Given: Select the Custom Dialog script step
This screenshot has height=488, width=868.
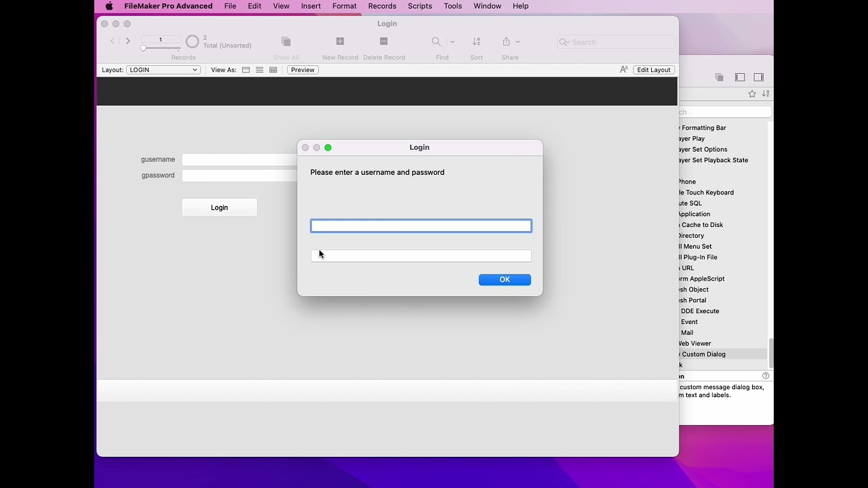Looking at the screenshot, I should [723, 354].
